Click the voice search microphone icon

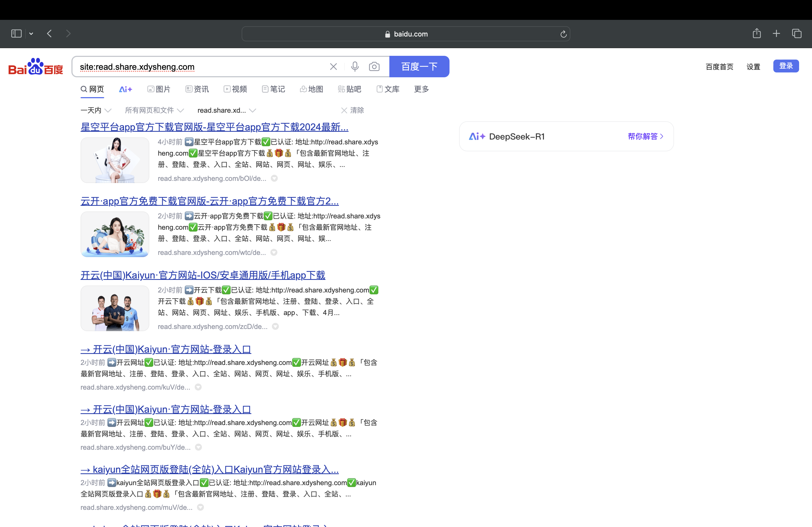coord(355,67)
